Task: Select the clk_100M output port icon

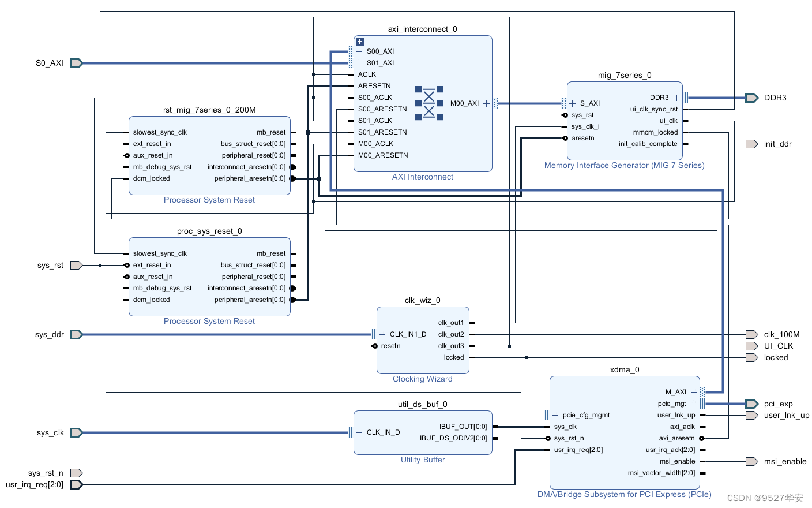Action: [751, 334]
